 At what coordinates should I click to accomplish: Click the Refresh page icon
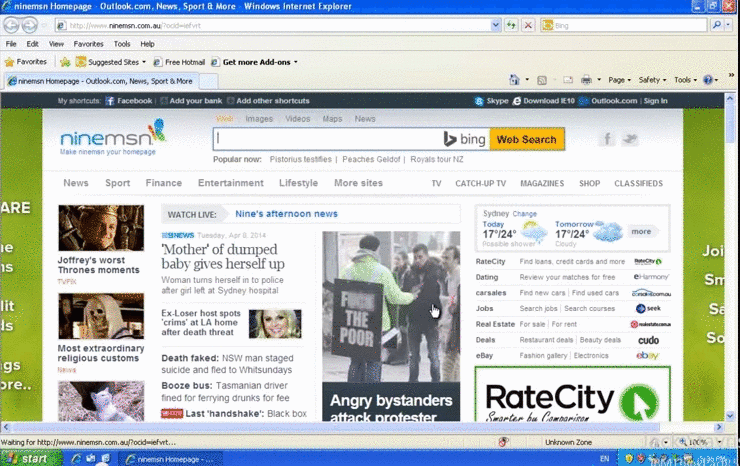pyautogui.click(x=511, y=25)
